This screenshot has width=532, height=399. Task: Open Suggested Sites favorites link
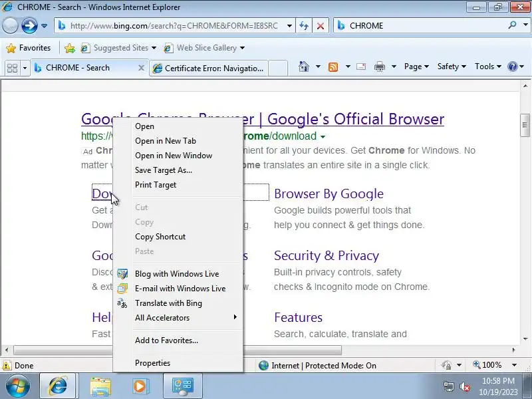click(118, 48)
